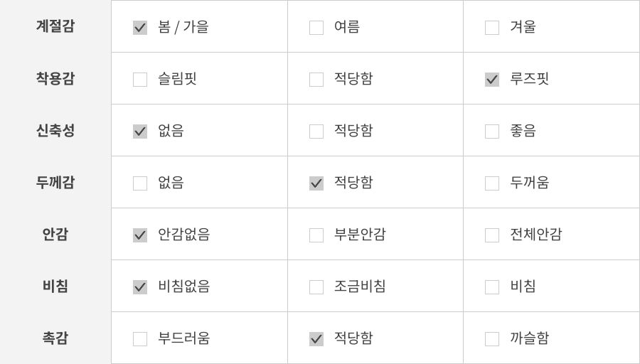The height and width of the screenshot is (364, 640).
Task: Tick 적당함 in the 착용감 row
Action: click(316, 80)
